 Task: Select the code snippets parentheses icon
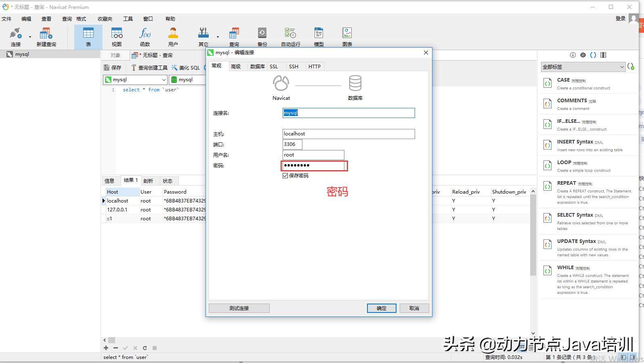point(593,55)
